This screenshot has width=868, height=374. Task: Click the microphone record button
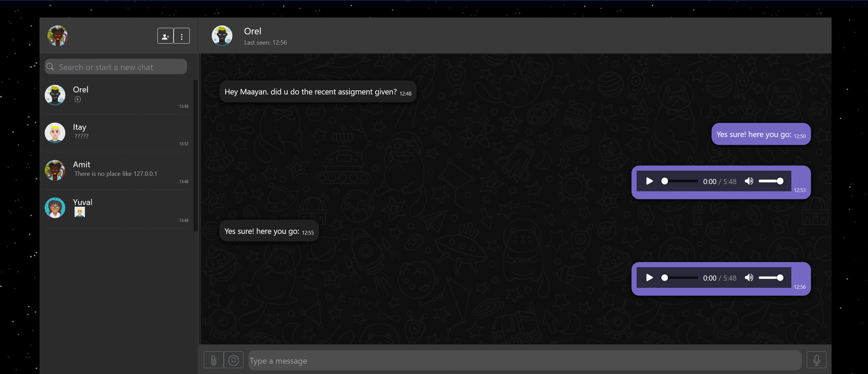(816, 360)
